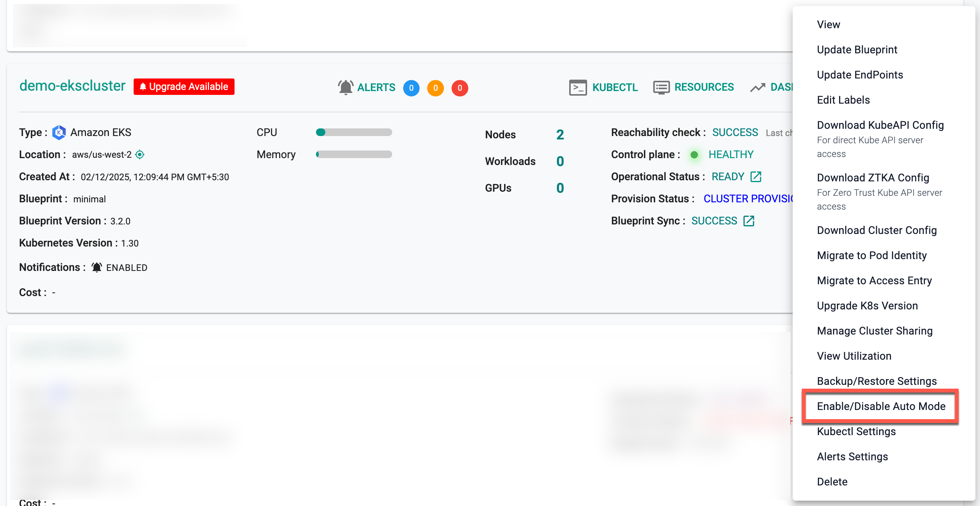980x506 pixels.
Task: Click the Created At timestamp
Action: [155, 177]
